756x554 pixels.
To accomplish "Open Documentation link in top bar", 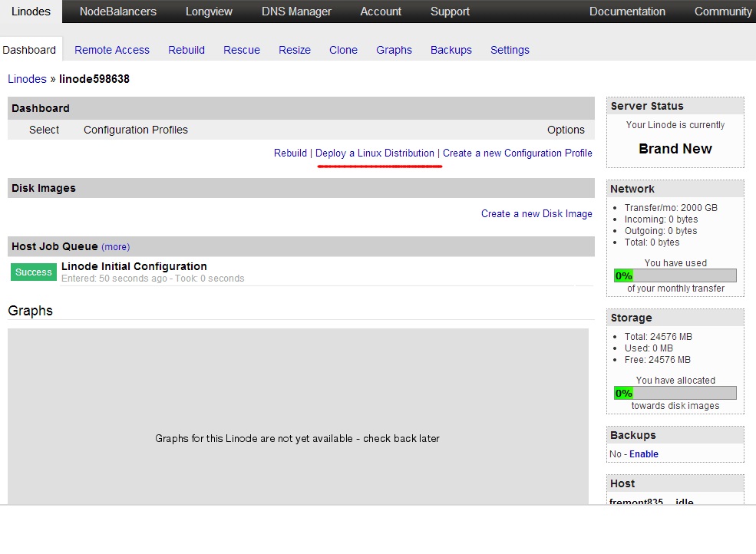I will [x=627, y=11].
